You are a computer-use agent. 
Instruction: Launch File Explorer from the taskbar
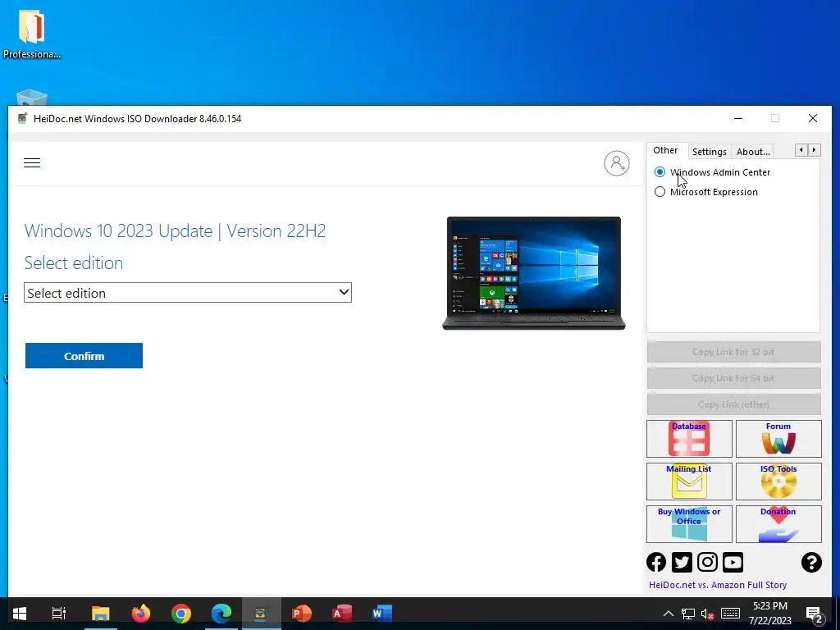[100, 614]
